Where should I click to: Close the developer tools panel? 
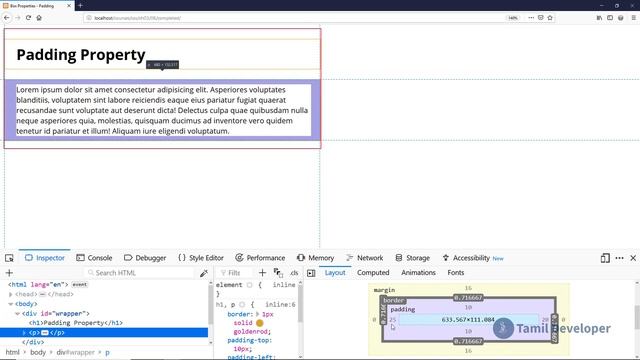pyautogui.click(x=633, y=258)
